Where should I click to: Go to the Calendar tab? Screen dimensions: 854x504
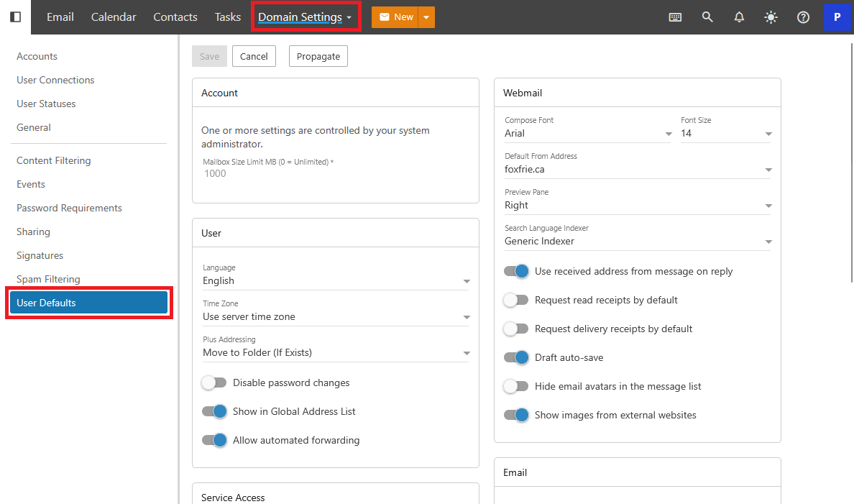(x=114, y=17)
